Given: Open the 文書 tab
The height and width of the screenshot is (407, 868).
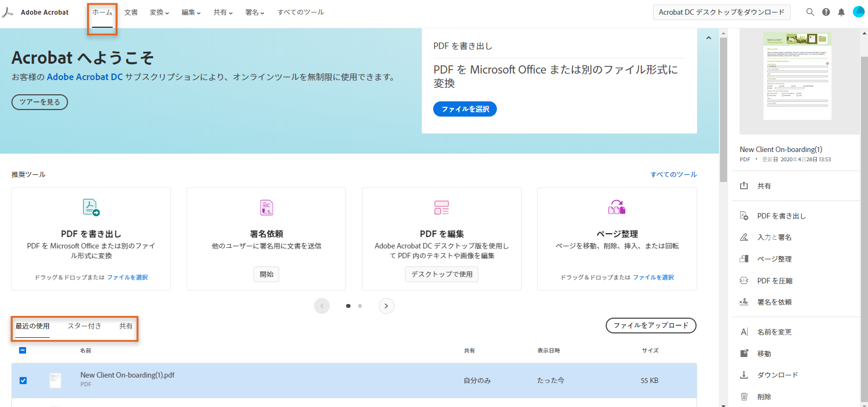Looking at the screenshot, I should click(131, 12).
